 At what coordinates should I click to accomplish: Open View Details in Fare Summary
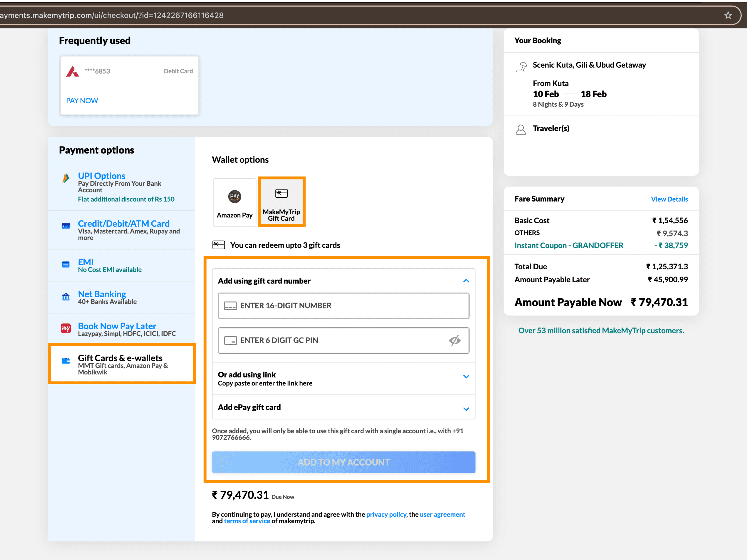click(669, 199)
